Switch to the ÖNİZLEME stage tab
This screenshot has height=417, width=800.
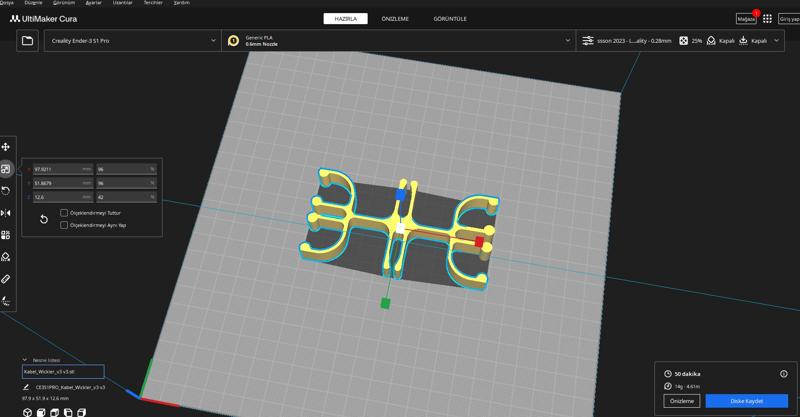coord(395,19)
